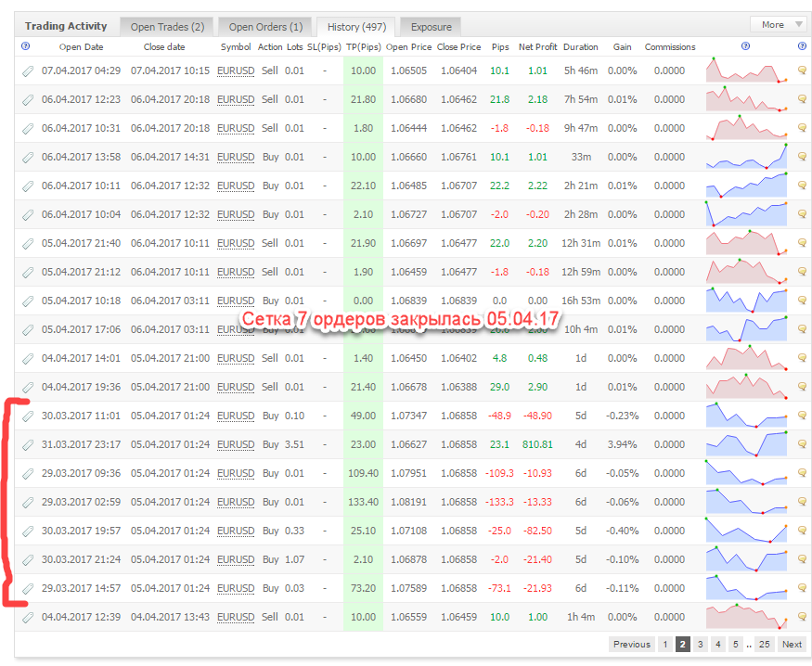This screenshot has height=666, width=812.
Task: Open mini chart for 07.04.2017 04:29 trade
Action: click(x=746, y=70)
